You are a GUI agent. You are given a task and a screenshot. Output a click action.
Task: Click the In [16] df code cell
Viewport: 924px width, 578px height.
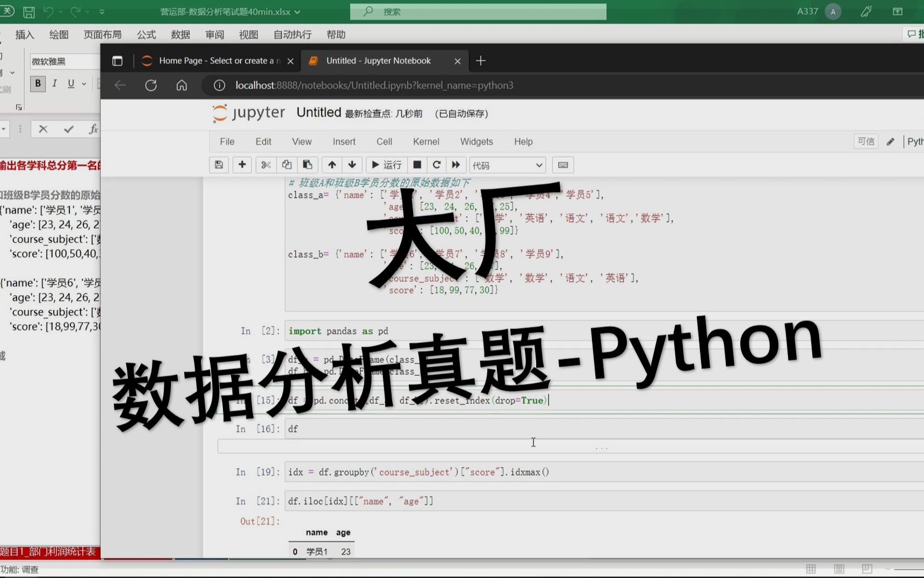point(604,429)
